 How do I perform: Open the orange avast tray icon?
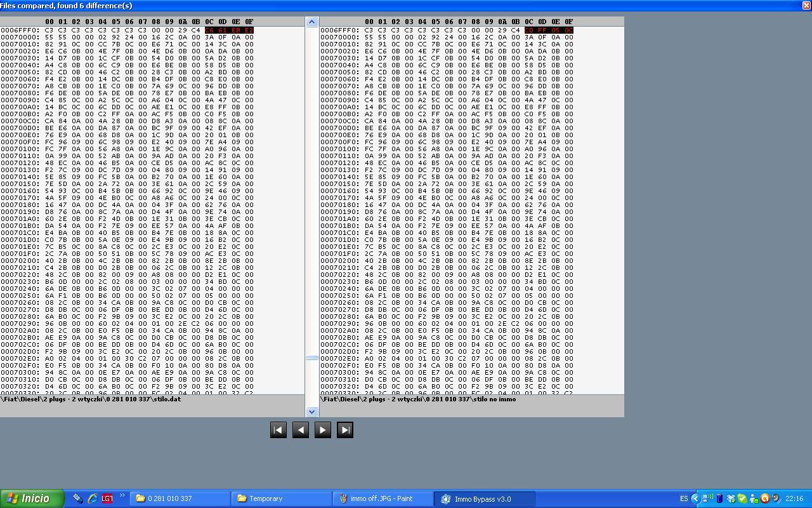tap(765, 498)
